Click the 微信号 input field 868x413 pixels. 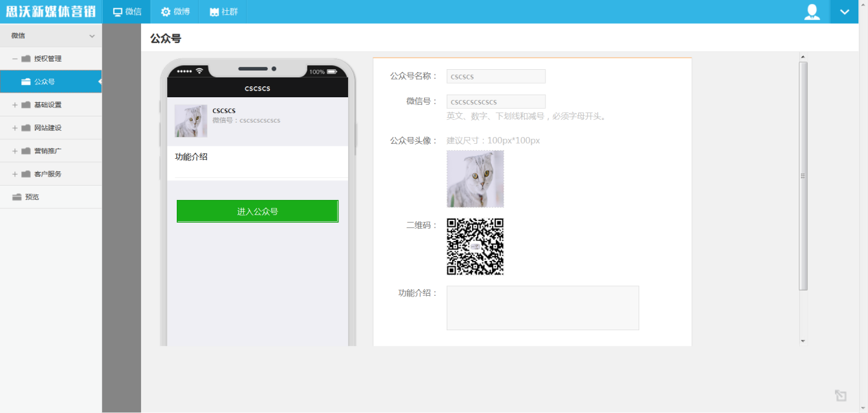496,102
